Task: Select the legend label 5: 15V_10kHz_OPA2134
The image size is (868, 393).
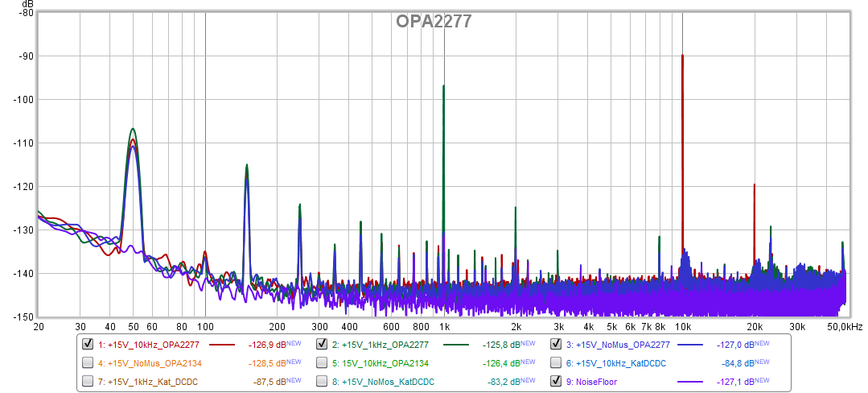Action: point(381,363)
